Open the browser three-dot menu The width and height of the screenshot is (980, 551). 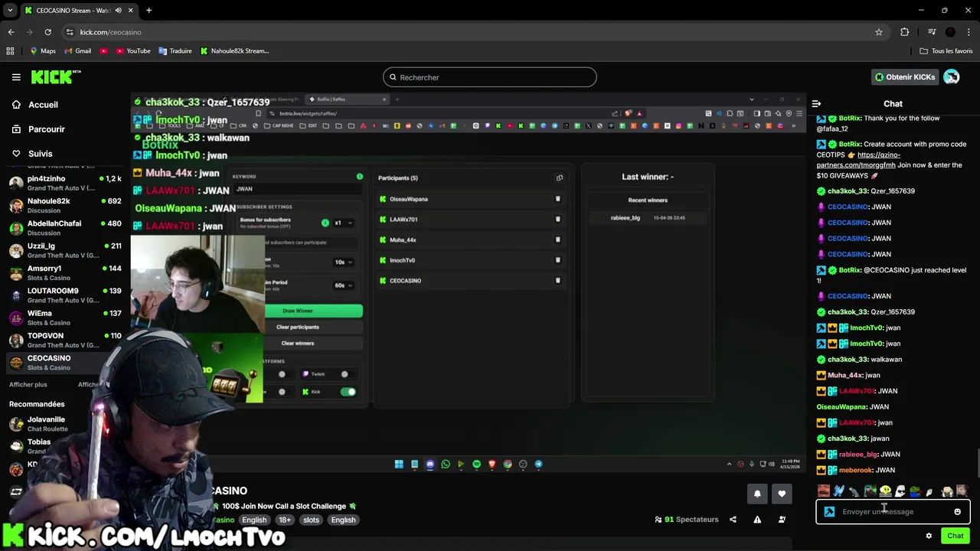[x=969, y=32]
